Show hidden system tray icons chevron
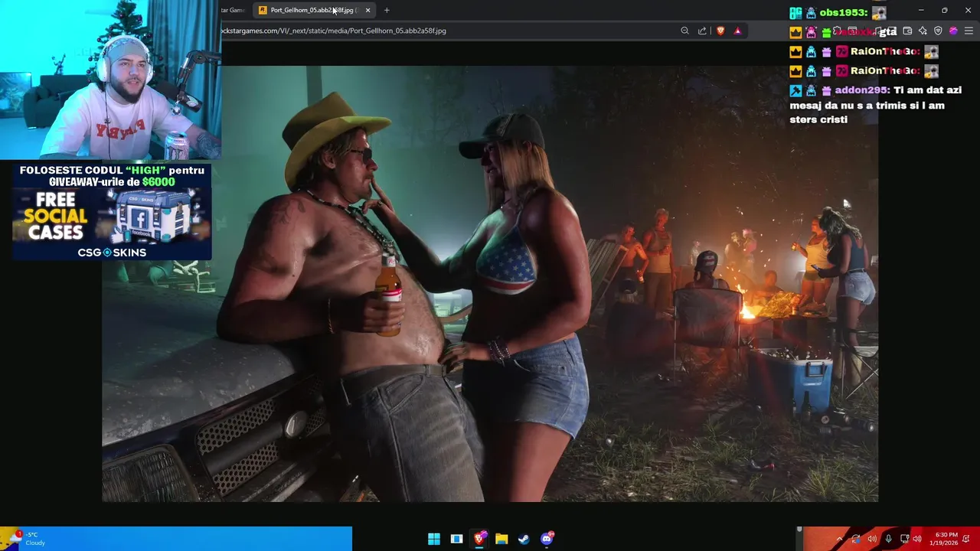980x551 pixels. tap(839, 539)
